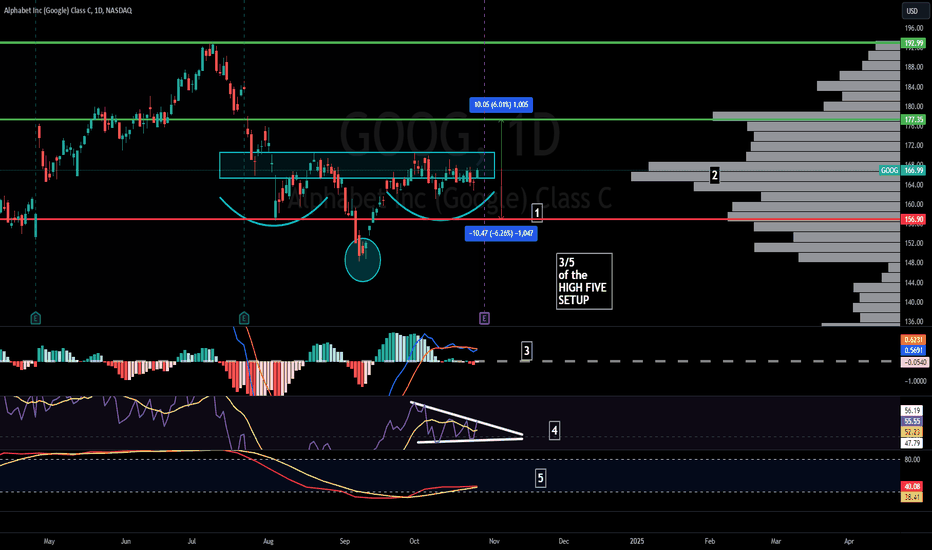
Task: Click the 196.00 tick on price axis
Action: coord(914,28)
